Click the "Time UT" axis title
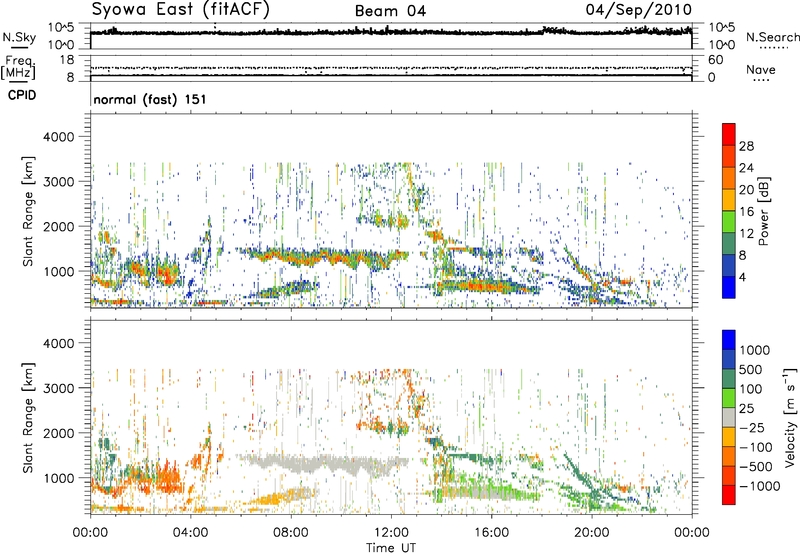The image size is (800, 554). (391, 548)
